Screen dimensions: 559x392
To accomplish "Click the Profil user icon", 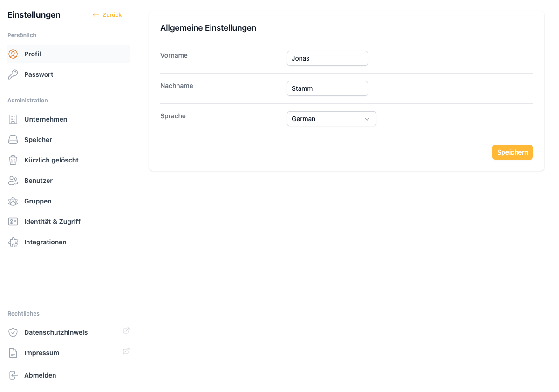I will 13,54.
